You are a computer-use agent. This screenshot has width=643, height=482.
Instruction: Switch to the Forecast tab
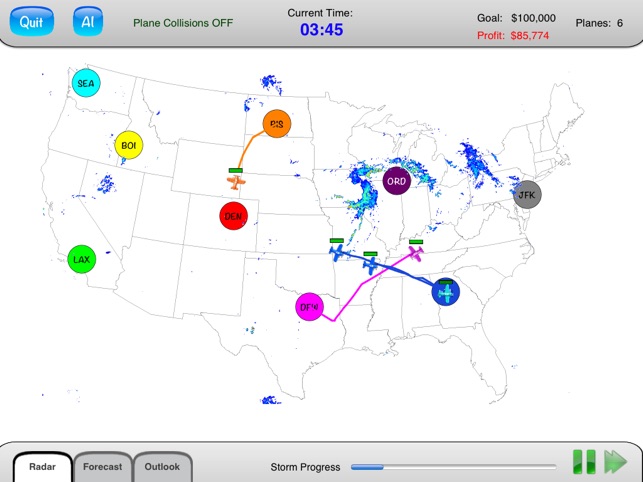(x=103, y=467)
